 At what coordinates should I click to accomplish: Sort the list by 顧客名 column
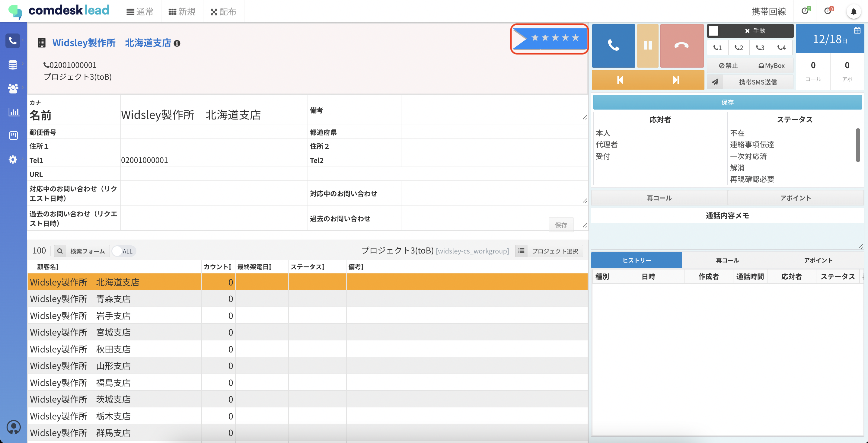[48, 267]
